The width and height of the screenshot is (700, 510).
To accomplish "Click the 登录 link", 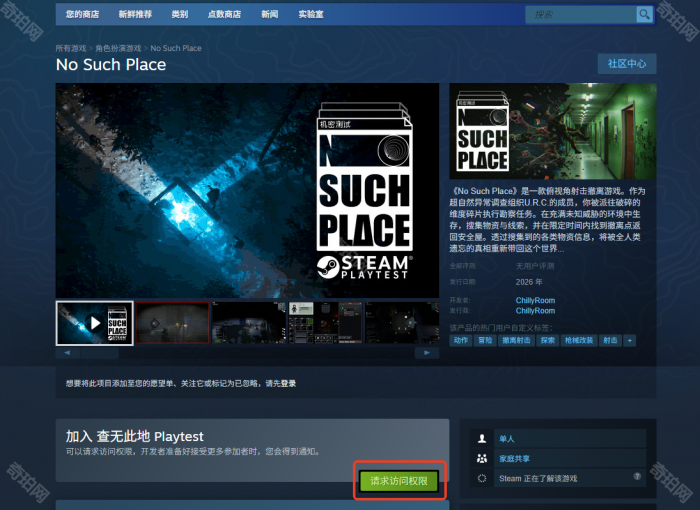I will (288, 383).
